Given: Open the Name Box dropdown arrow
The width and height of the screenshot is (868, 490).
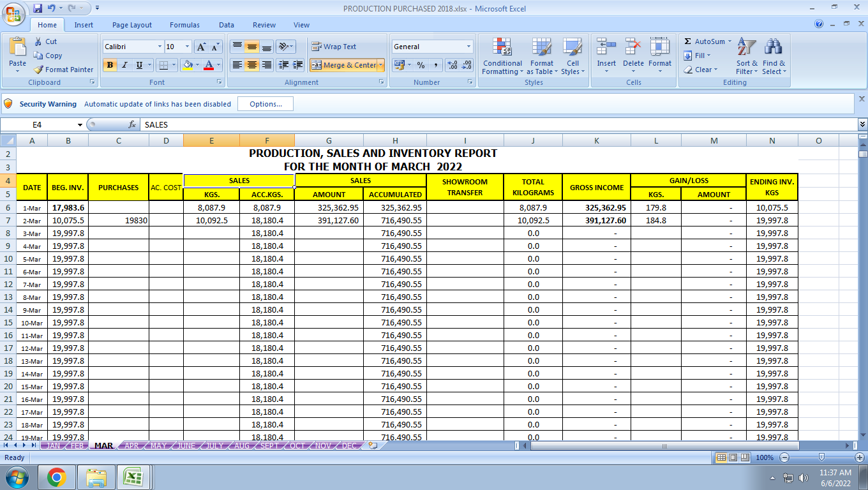Looking at the screenshot, I should [x=80, y=125].
